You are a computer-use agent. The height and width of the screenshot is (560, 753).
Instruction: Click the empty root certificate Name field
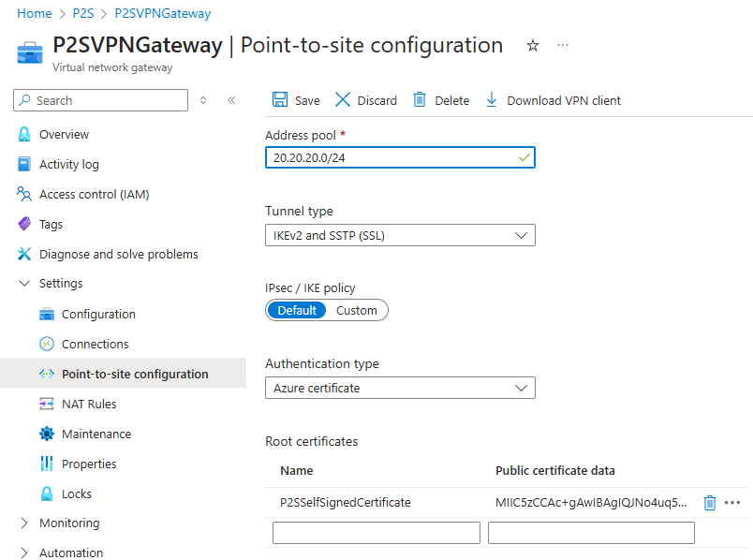376,533
